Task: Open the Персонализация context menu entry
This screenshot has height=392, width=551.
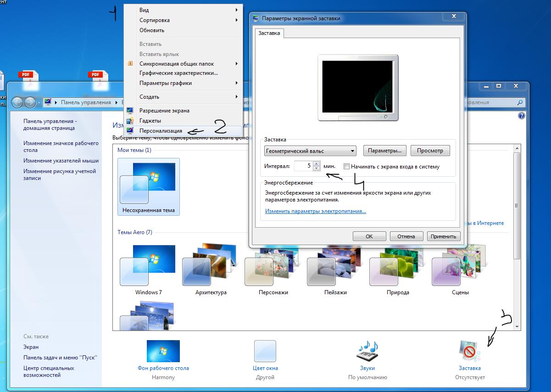Action: 184,131
